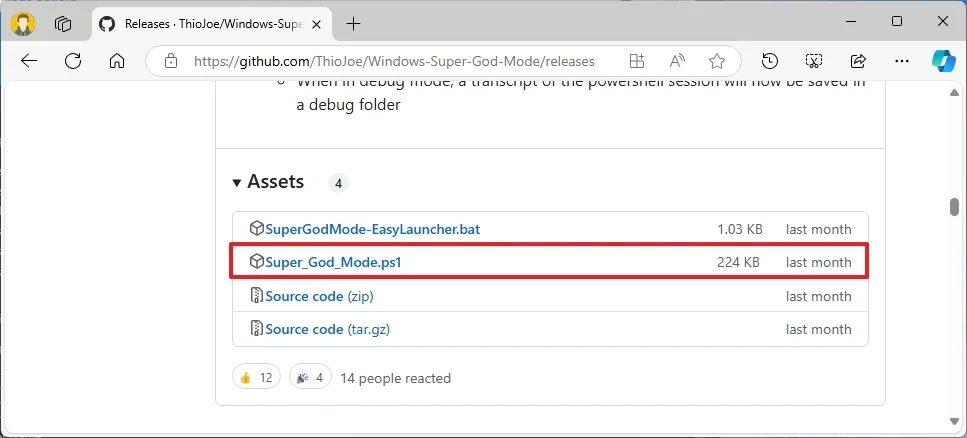Start a screenshot capture tool
The width and height of the screenshot is (967, 438).
(814, 60)
